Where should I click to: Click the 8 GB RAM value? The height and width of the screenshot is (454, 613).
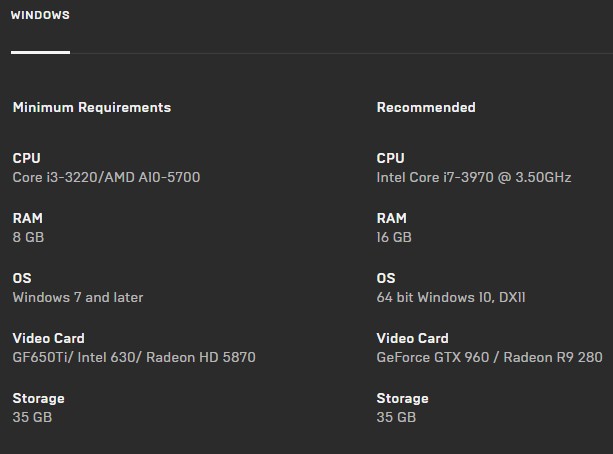click(x=28, y=237)
